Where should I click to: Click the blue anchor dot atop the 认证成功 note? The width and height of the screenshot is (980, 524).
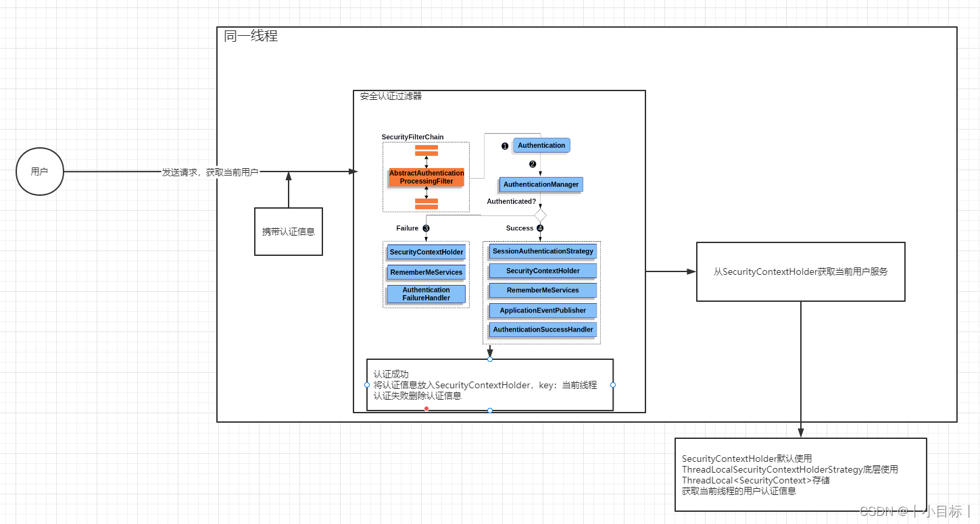490,359
